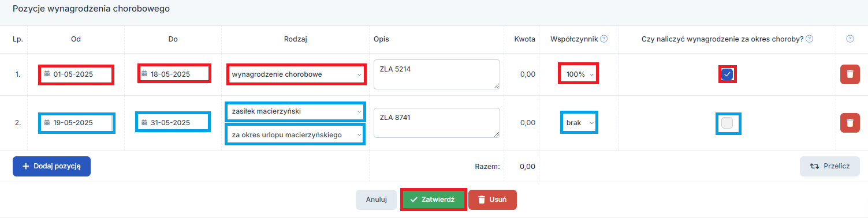The width and height of the screenshot is (868, 218).
Task: Open the 'brak' coefficient dropdown
Action: point(579,123)
